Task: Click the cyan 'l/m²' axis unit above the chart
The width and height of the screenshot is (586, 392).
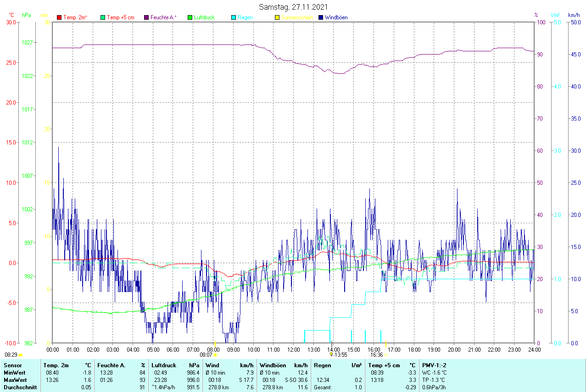Action: click(556, 15)
